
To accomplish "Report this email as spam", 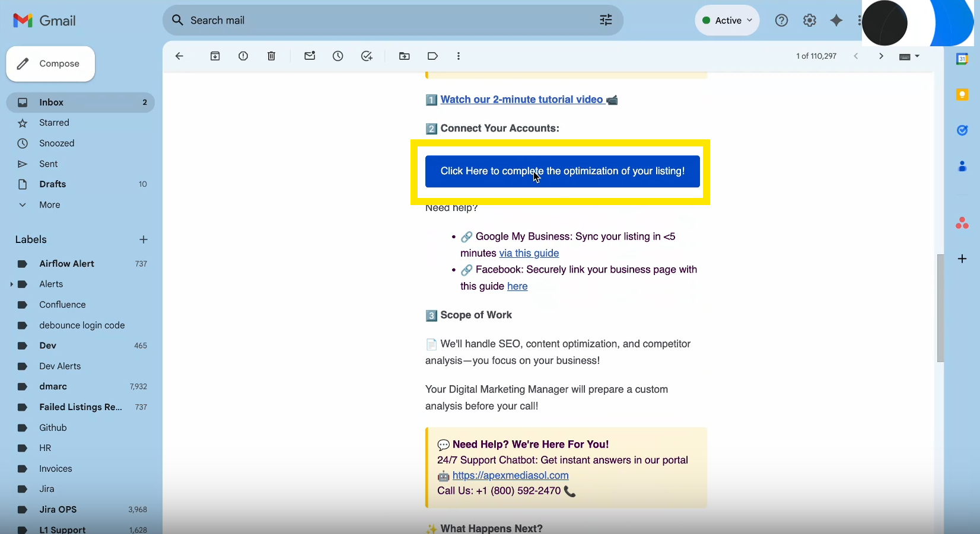I will [243, 56].
